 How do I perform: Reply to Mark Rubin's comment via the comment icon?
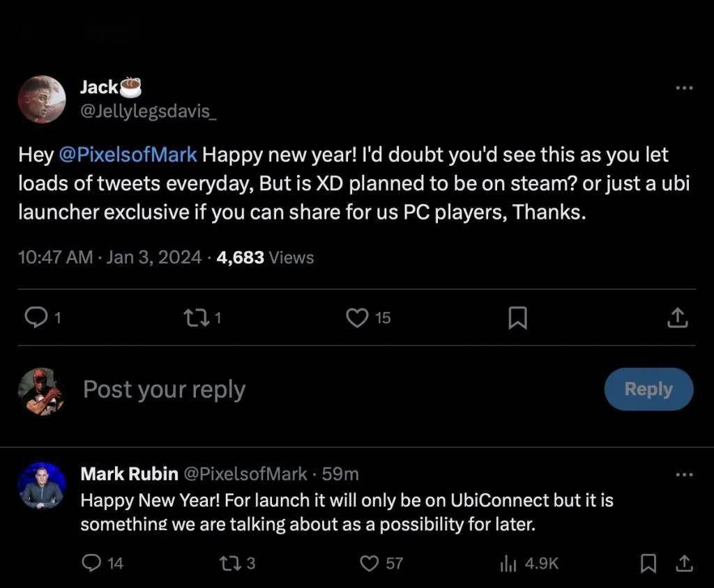(92, 563)
